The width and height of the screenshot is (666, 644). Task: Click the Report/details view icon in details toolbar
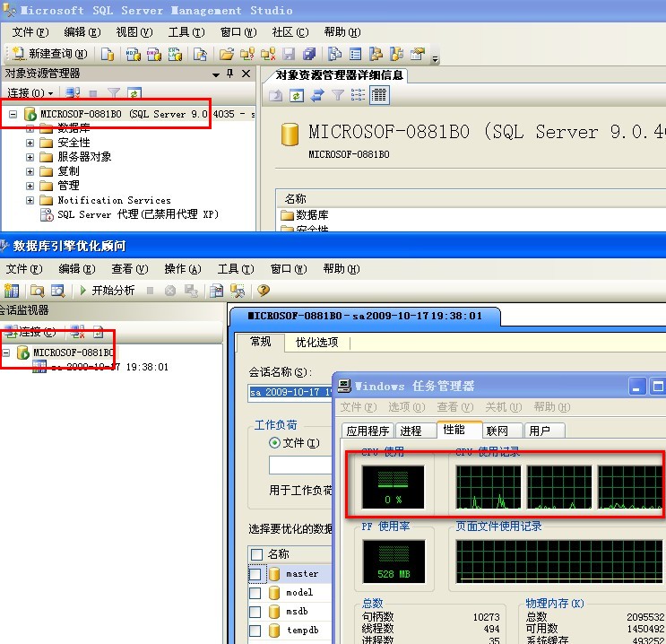pyautogui.click(x=379, y=95)
